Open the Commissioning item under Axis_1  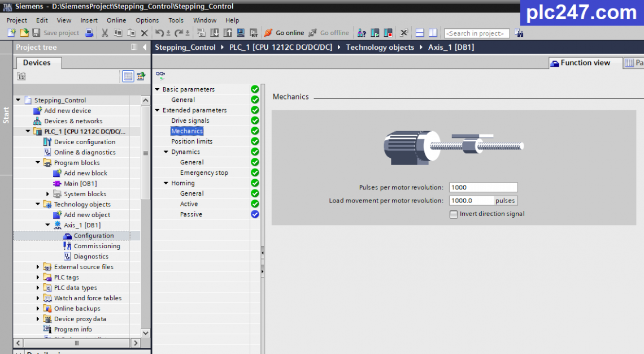tap(97, 246)
